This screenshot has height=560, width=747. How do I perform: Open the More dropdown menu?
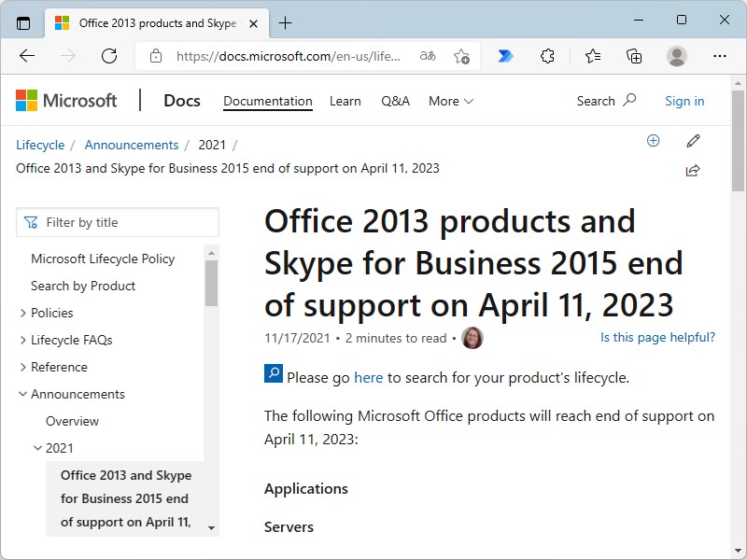(x=451, y=101)
